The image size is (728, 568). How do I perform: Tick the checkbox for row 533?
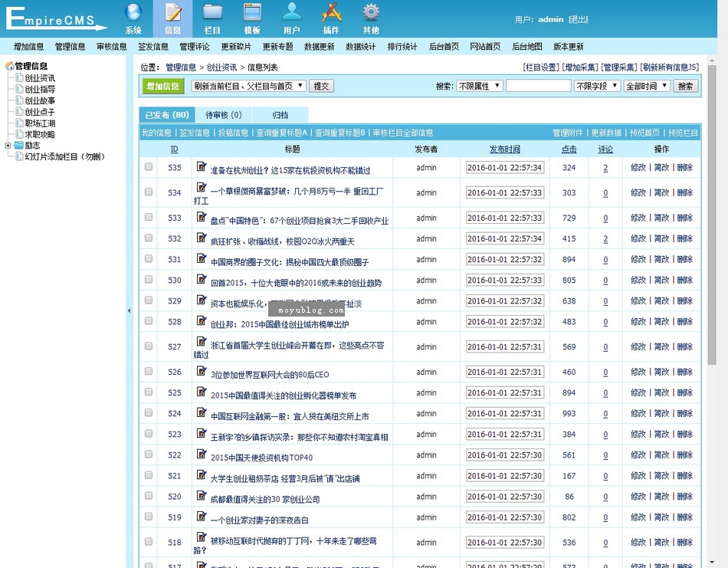[149, 217]
